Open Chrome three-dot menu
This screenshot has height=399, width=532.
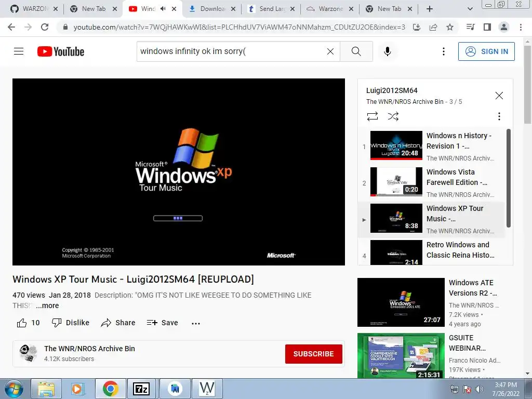click(521, 27)
